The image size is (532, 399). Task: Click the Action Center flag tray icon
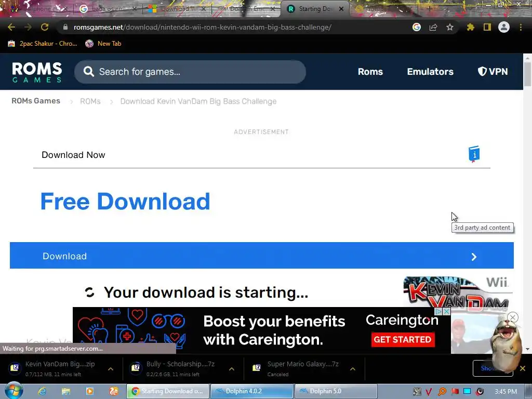point(455,392)
